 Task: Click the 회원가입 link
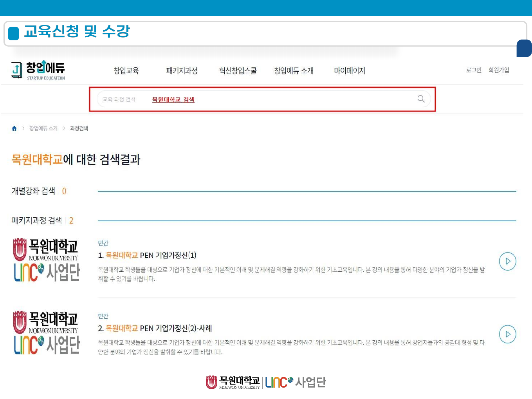click(499, 70)
